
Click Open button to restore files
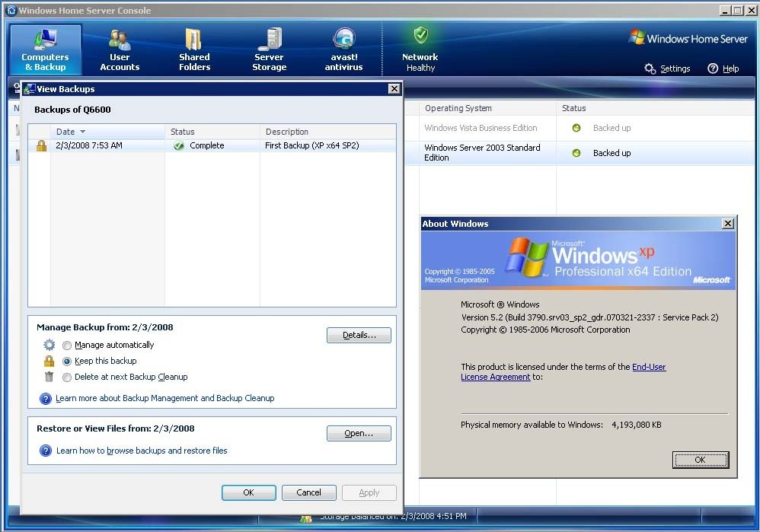point(359,433)
